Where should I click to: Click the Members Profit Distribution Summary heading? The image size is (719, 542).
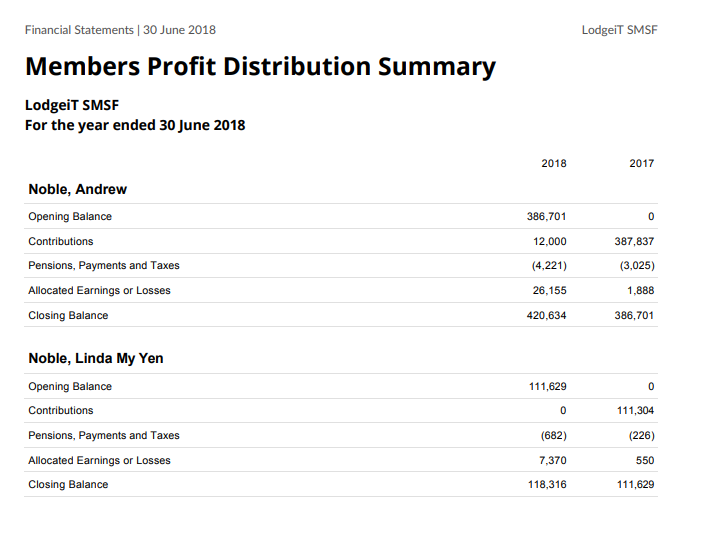point(260,66)
